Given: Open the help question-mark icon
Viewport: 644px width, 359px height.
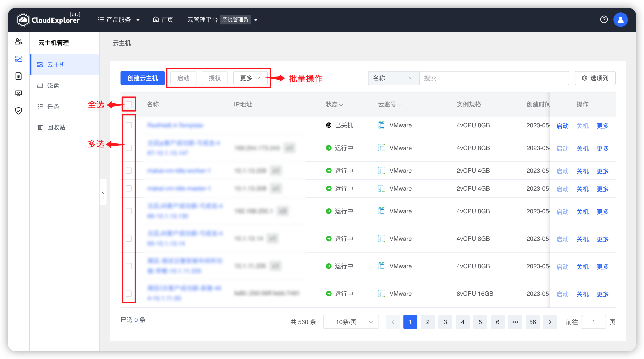Looking at the screenshot, I should click(x=604, y=19).
